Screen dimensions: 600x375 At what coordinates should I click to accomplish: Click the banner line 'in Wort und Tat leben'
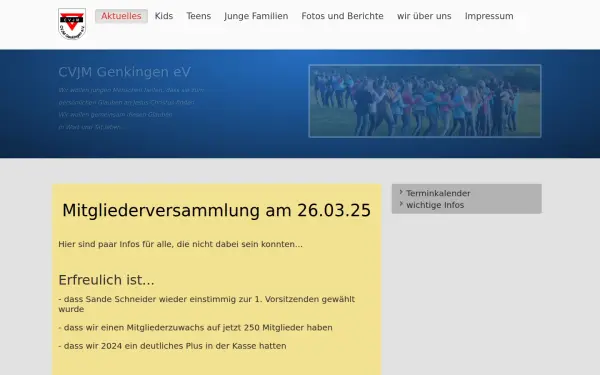tap(89, 127)
